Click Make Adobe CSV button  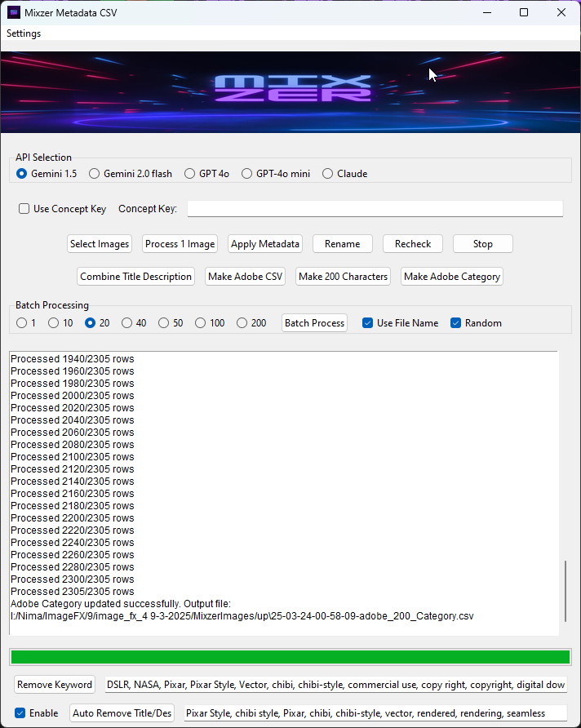pyautogui.click(x=245, y=277)
